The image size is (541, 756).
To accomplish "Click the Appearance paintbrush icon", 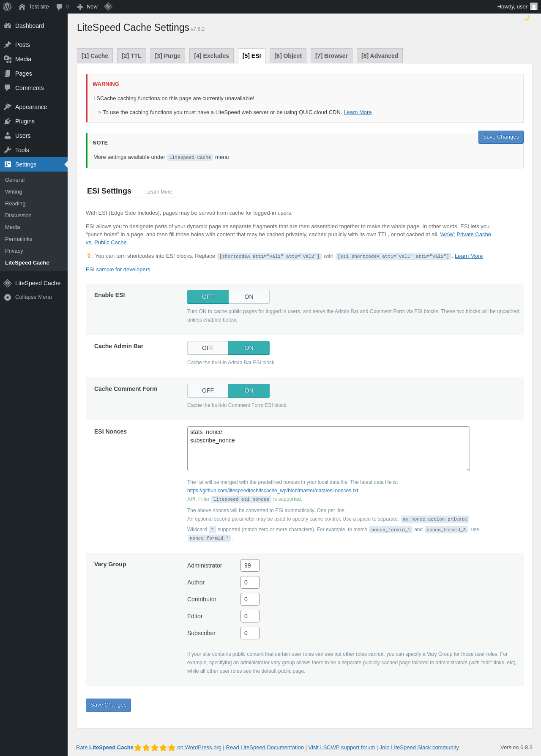I will (8, 107).
